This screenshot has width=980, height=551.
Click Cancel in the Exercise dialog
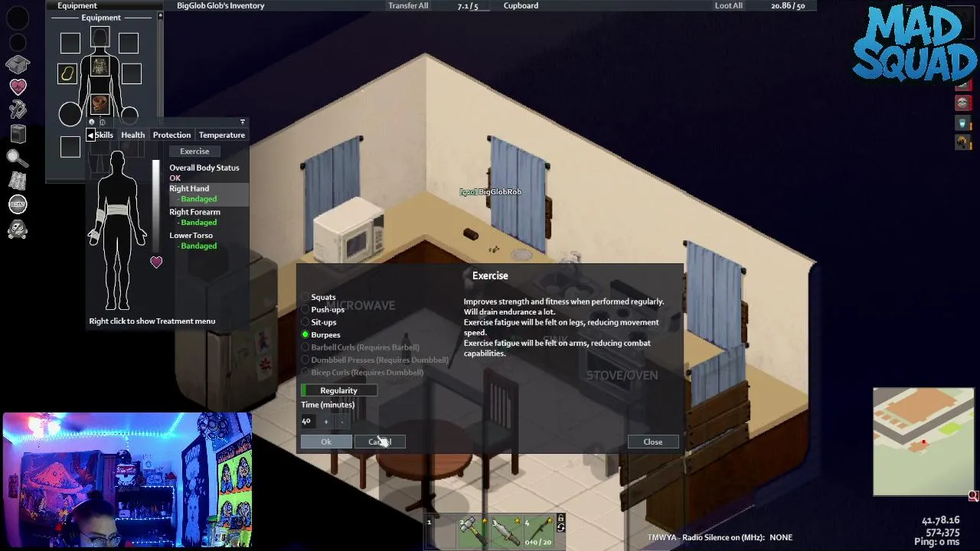tap(380, 442)
